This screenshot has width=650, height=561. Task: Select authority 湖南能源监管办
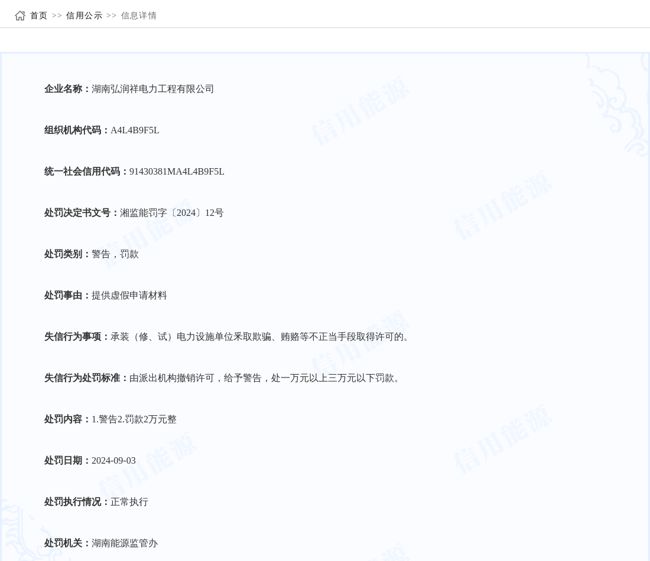(x=124, y=543)
